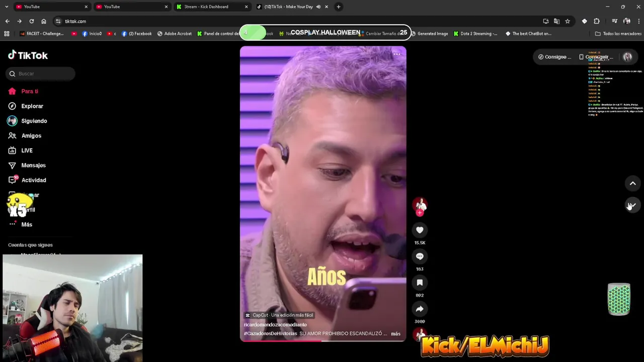Click the browser home button
Image resolution: width=644 pixels, height=362 pixels.
tap(44, 21)
